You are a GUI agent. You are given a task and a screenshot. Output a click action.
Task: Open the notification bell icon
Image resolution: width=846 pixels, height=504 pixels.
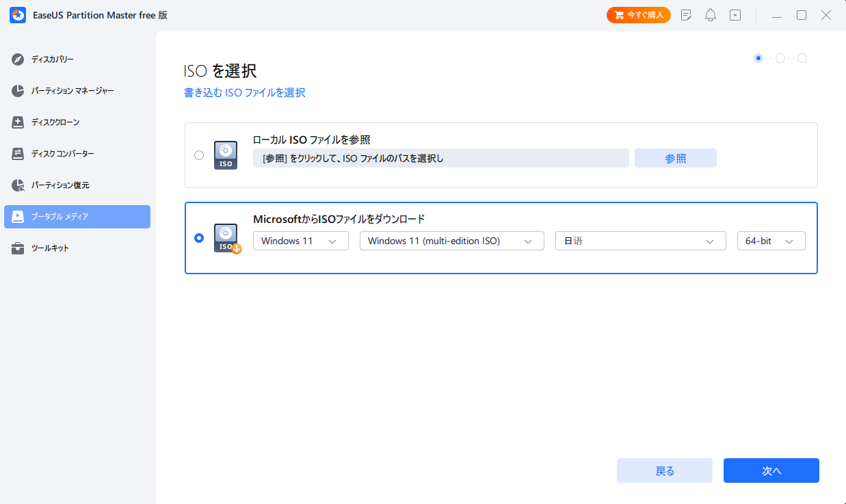tap(711, 15)
